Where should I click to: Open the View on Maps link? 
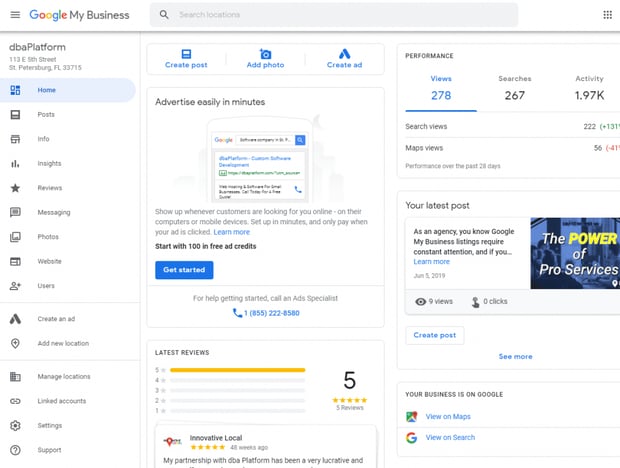click(448, 417)
